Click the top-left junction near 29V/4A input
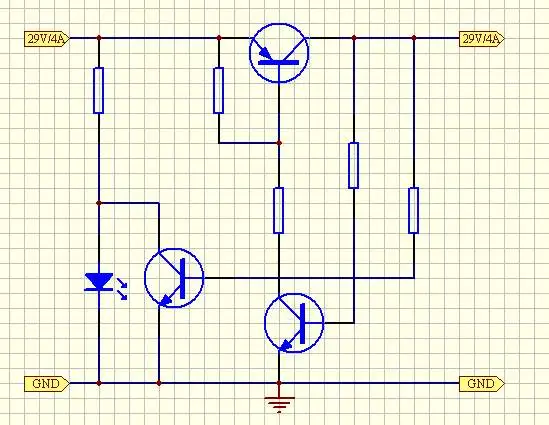 tap(99, 37)
